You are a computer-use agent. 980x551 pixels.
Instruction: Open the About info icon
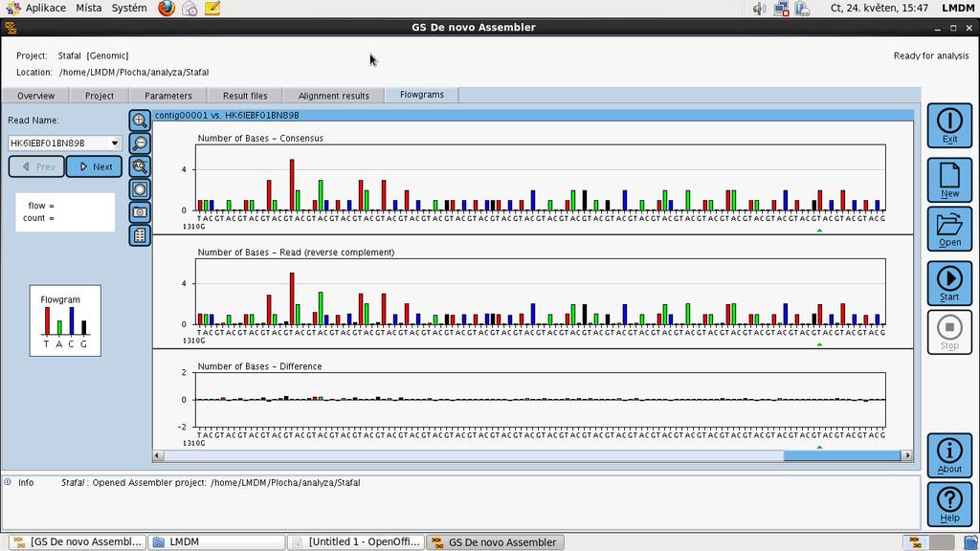(949, 455)
